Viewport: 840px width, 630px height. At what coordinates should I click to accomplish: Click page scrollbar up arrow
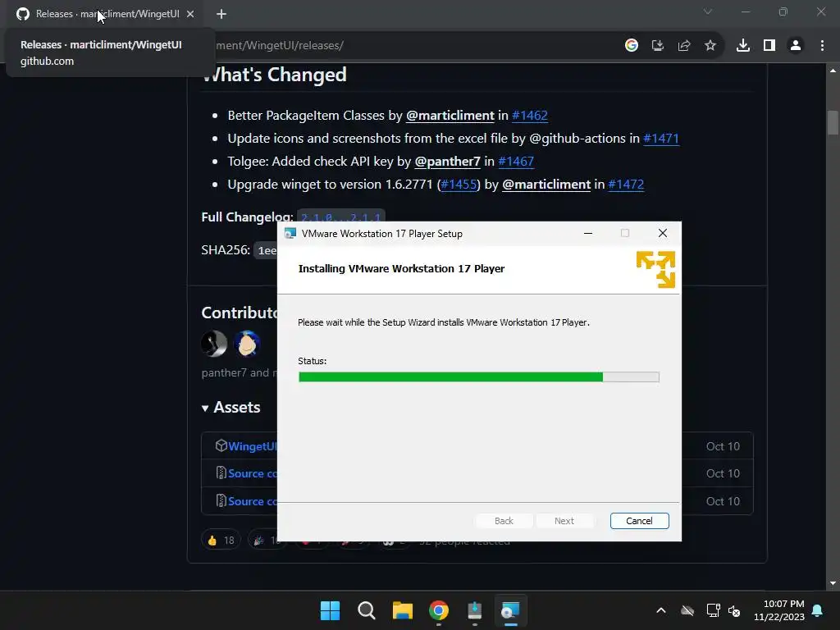(x=833, y=71)
